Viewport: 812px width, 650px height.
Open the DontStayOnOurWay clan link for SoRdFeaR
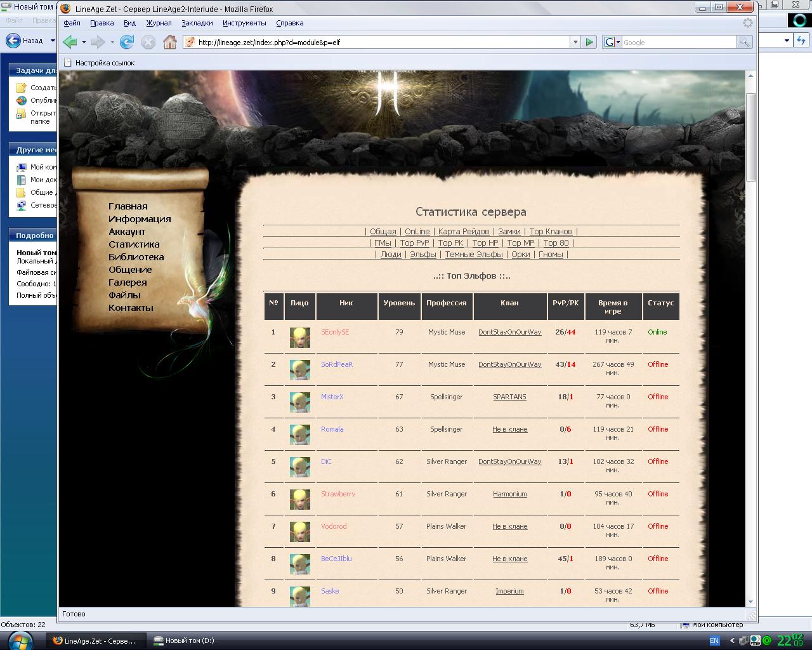pos(509,364)
